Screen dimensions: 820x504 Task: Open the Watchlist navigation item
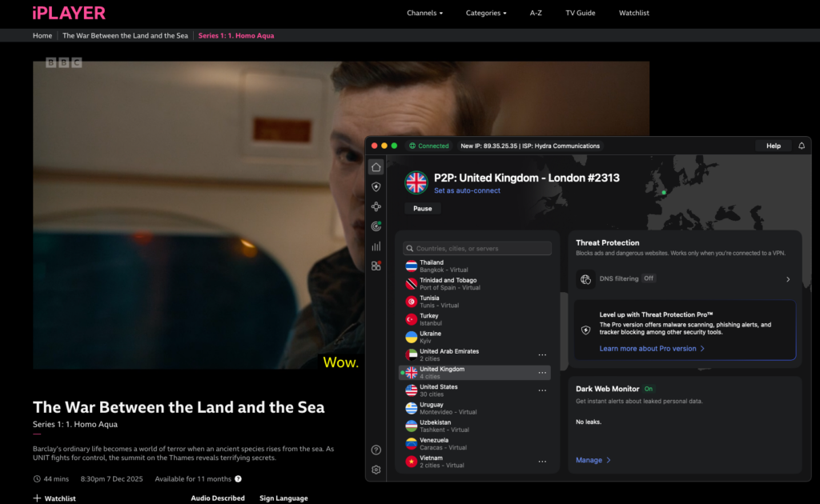tap(634, 13)
